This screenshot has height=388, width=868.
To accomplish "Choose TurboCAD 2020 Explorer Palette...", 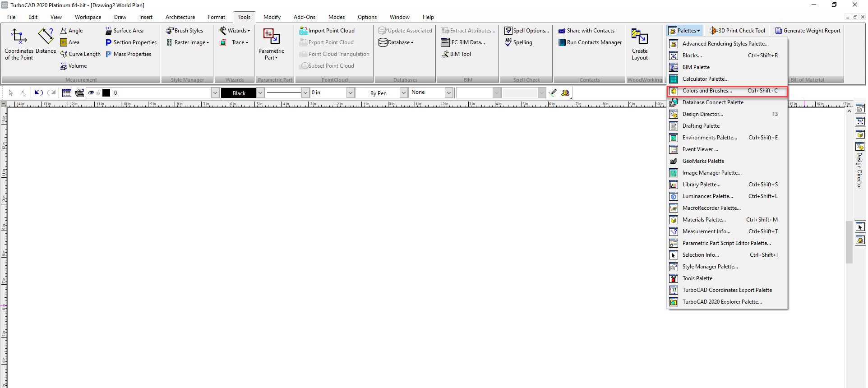I will 727,302.
